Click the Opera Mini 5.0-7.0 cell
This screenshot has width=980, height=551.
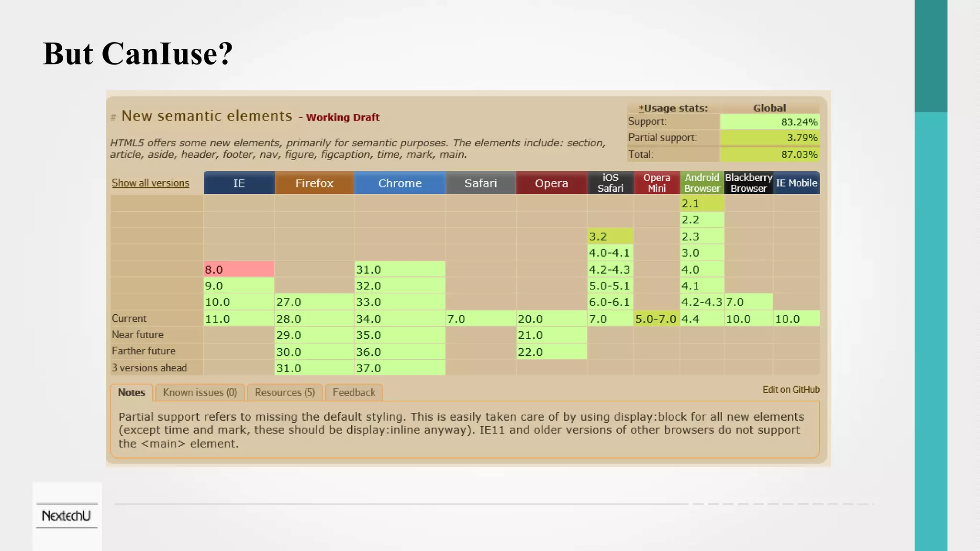pos(656,319)
